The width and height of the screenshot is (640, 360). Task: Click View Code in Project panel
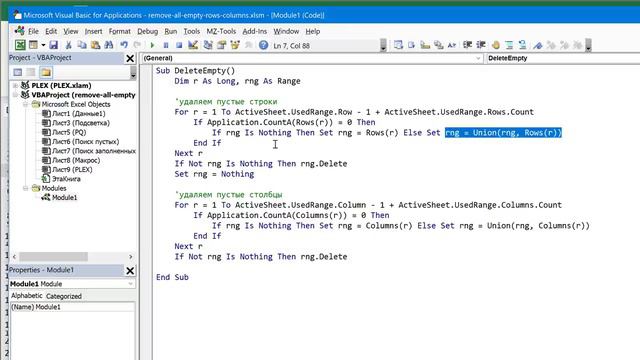pos(18,72)
